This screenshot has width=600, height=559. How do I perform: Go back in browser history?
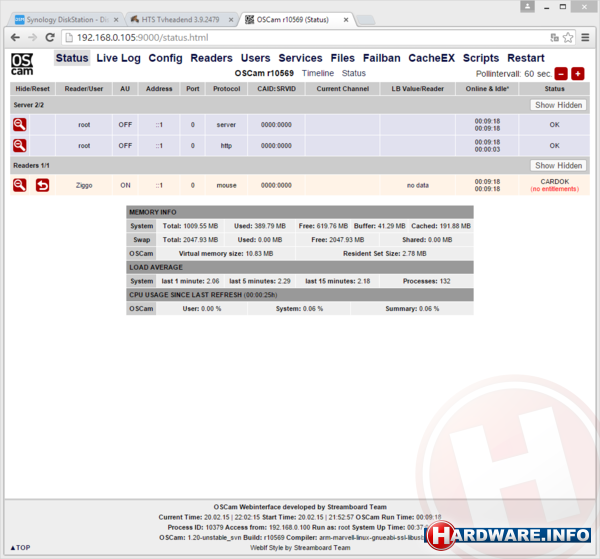coord(15,37)
